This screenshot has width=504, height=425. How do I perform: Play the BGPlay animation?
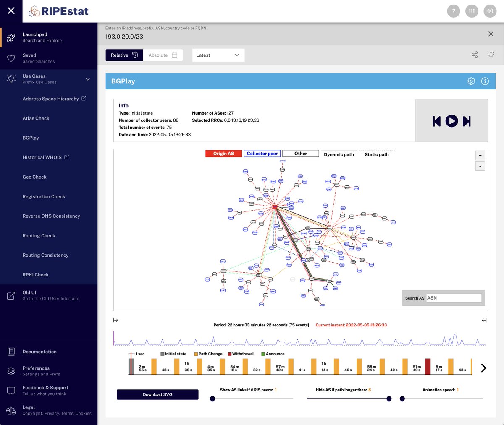451,121
